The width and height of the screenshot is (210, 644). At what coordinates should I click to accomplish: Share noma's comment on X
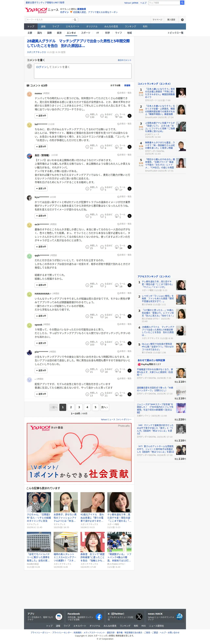129,116
